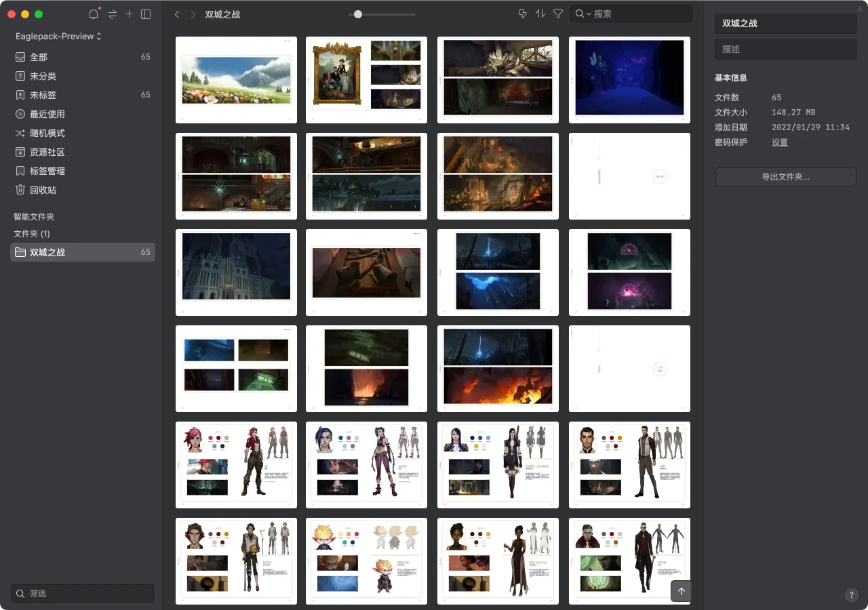Click the 2022/01/29 11:34 date value

point(810,127)
